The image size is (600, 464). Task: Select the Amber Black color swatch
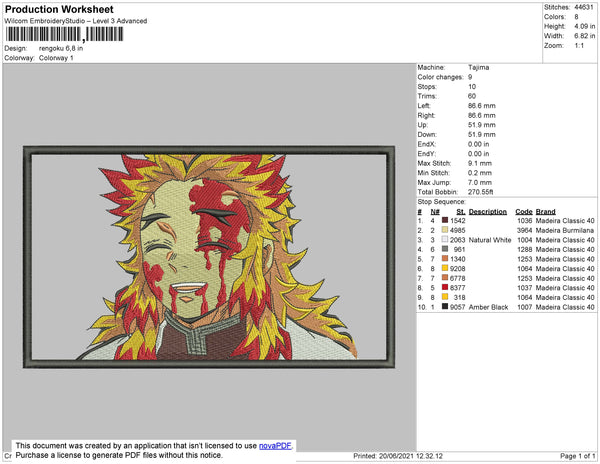445,306
